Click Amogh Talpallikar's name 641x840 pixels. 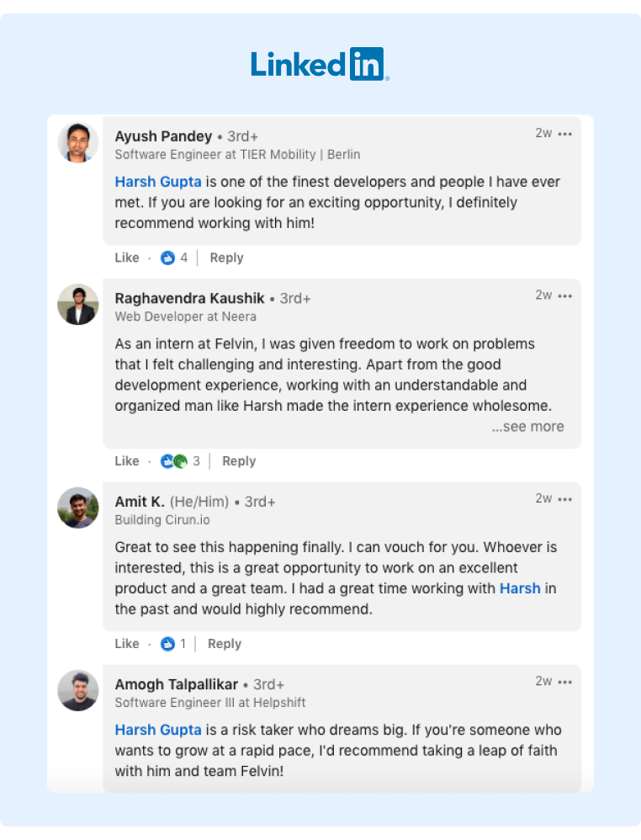tap(177, 684)
